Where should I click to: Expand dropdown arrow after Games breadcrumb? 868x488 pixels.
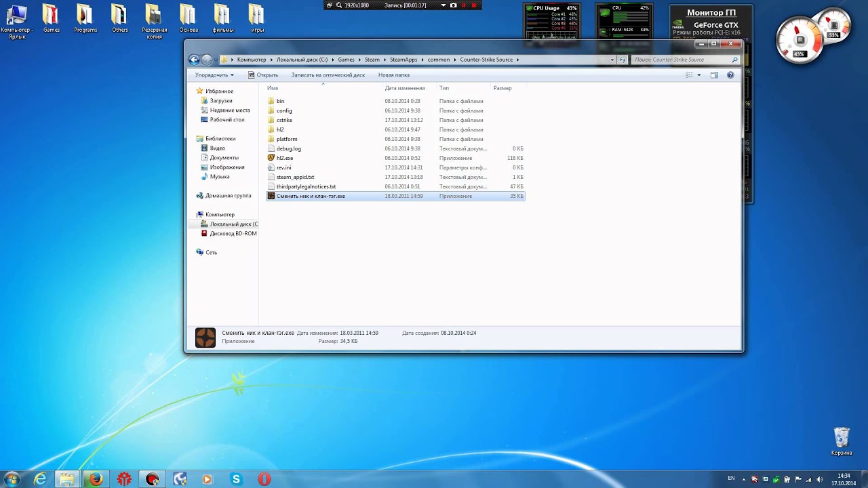[359, 60]
